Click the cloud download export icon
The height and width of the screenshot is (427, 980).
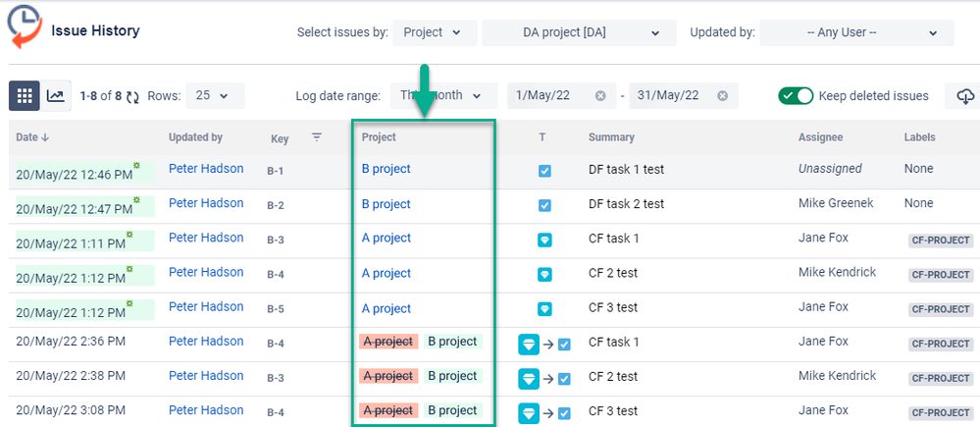[965, 96]
